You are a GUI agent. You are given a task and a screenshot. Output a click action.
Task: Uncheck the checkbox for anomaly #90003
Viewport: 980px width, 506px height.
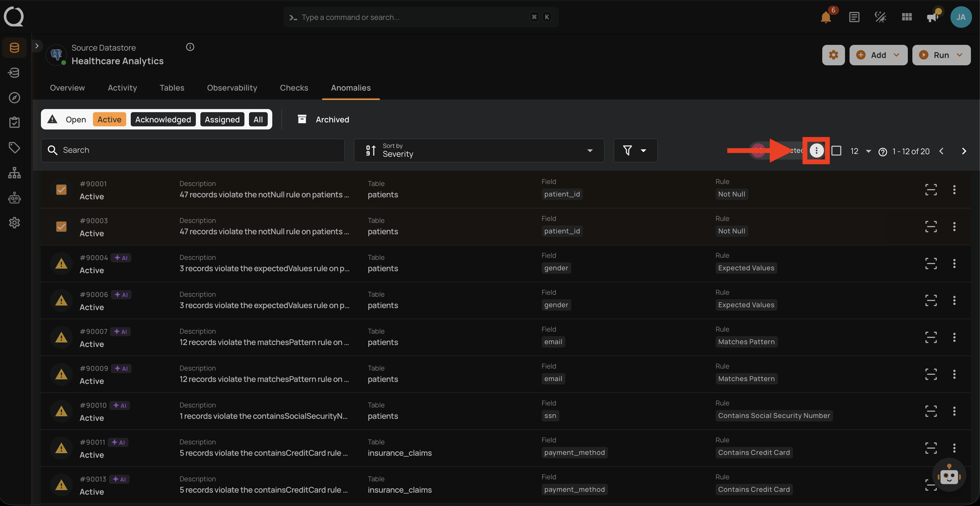61,226
